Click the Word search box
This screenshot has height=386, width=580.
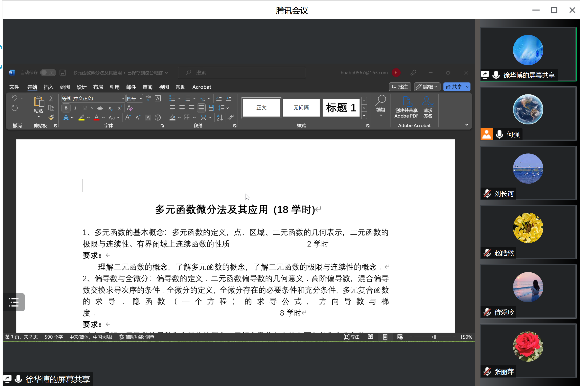point(242,73)
